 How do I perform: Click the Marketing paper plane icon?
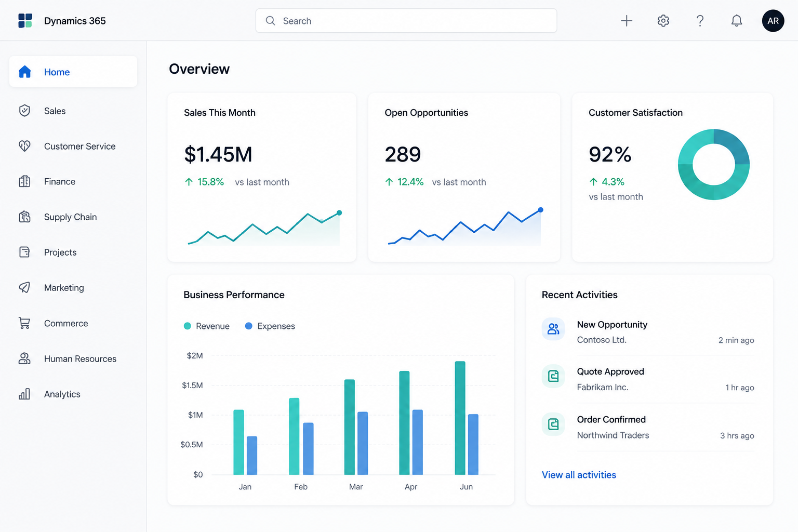(24, 287)
